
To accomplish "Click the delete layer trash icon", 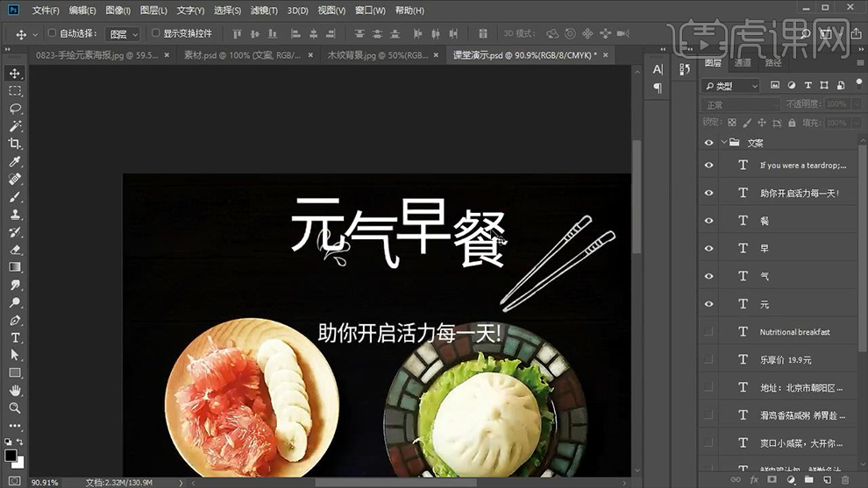I will click(845, 480).
